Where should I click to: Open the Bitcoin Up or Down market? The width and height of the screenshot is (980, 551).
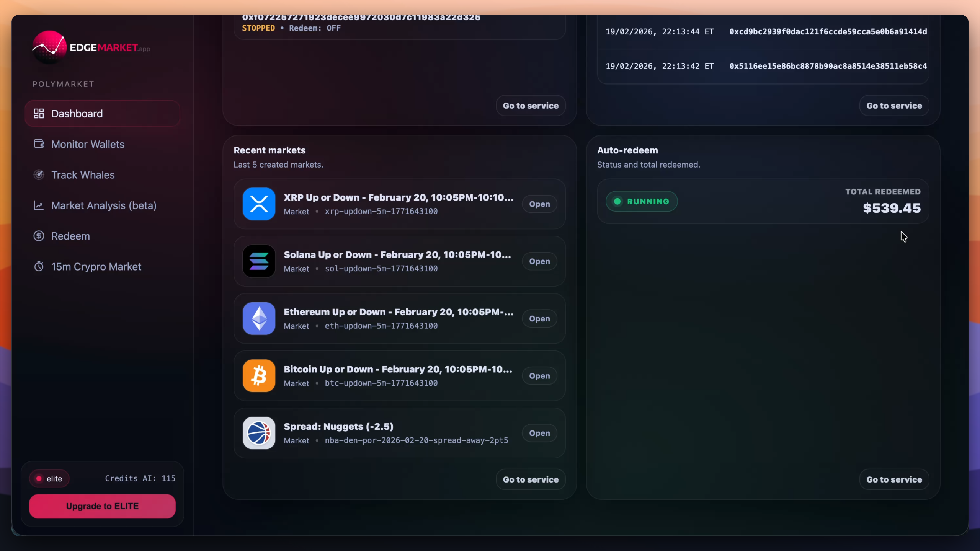coord(539,375)
